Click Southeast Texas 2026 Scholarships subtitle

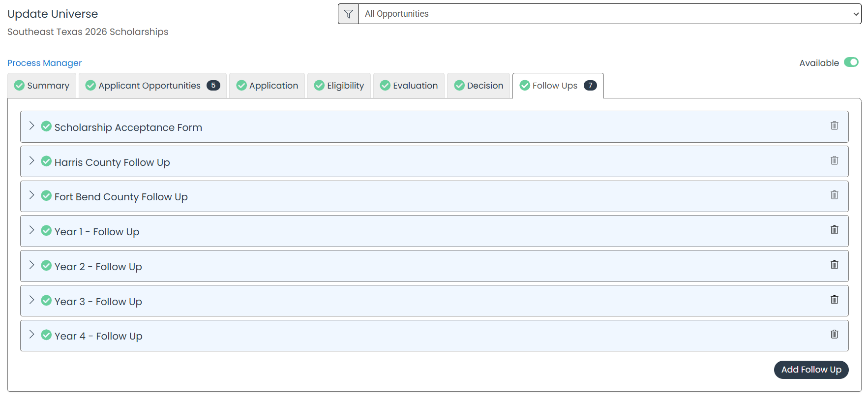point(88,32)
